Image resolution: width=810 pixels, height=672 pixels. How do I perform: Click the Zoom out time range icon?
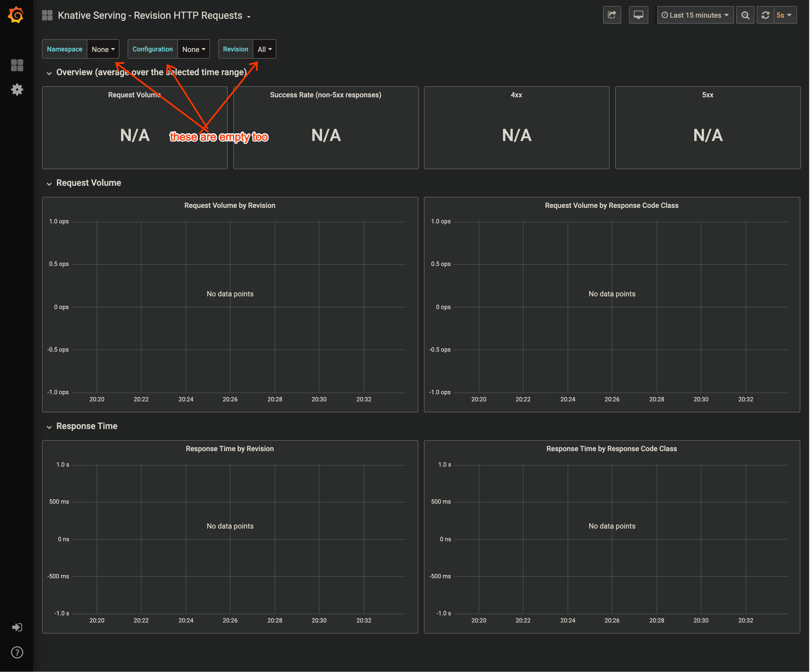tap(745, 15)
